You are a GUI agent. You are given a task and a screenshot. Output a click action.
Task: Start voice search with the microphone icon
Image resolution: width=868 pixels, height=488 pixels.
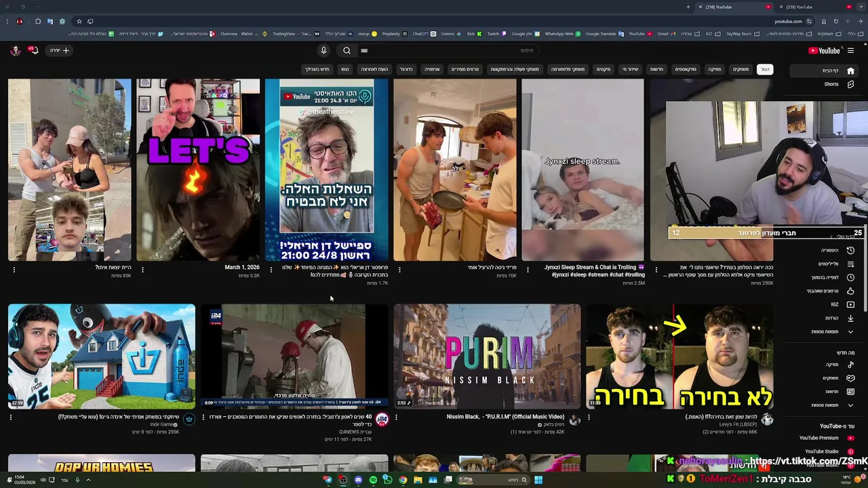(323, 50)
